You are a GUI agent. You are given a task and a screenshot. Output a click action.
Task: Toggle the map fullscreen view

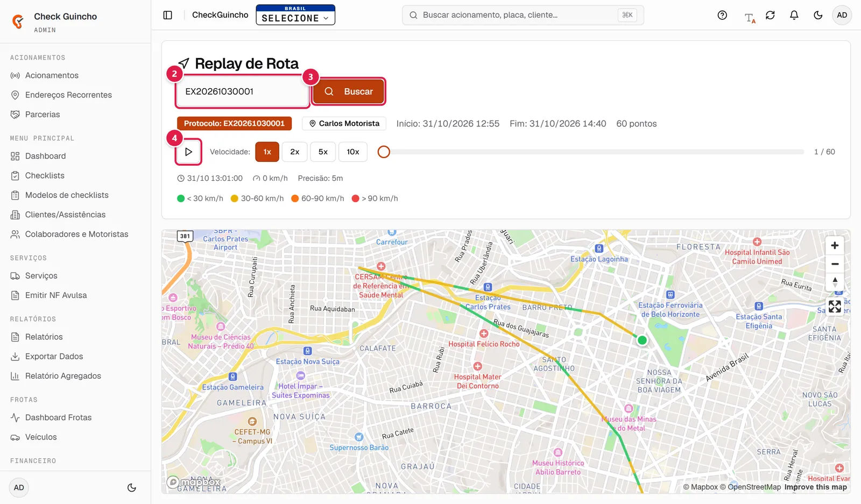835,307
